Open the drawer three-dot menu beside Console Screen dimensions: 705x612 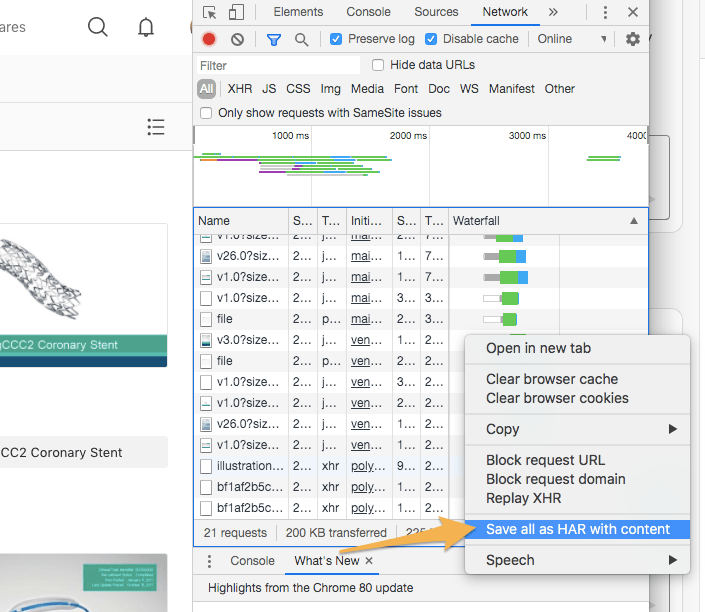(209, 561)
